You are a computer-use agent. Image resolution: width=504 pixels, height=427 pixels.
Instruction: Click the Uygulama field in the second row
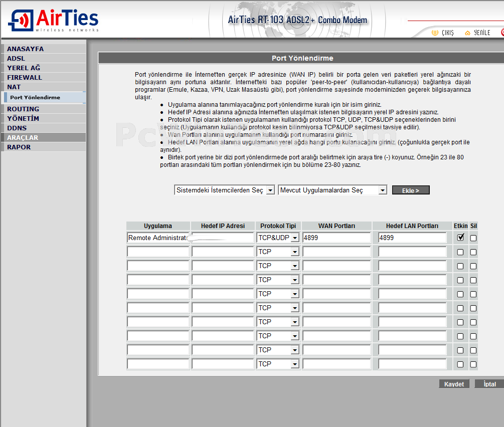[x=158, y=252]
